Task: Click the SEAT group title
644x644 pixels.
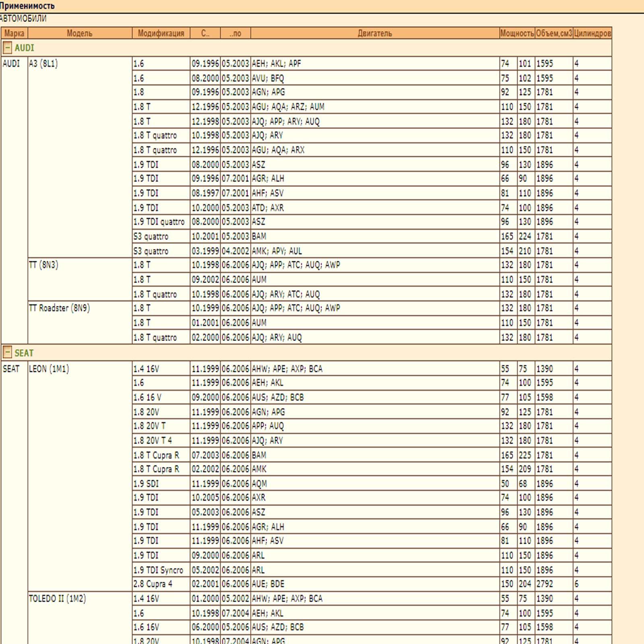Action: 24,353
